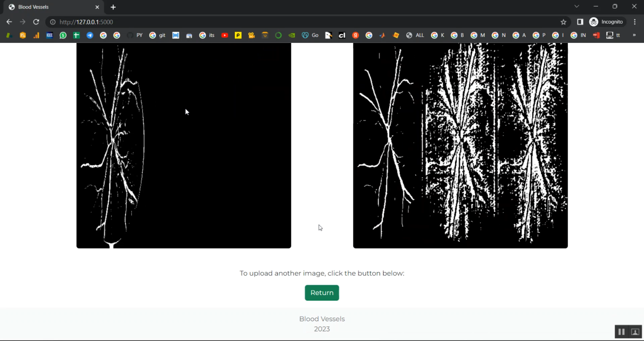Click the green Return button

[322, 293]
